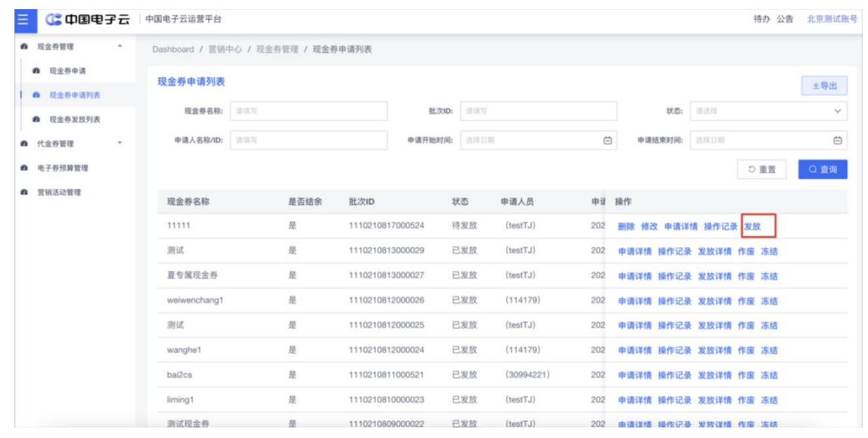The width and height of the screenshot is (868, 438).
Task: Click the 现金券名称 column header
Action: pyautogui.click(x=188, y=202)
